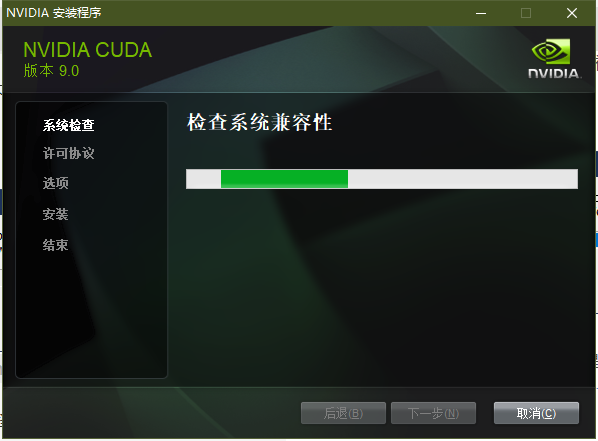598x441 pixels.
Task: Click the 下一步(N) next button
Action: [433, 413]
